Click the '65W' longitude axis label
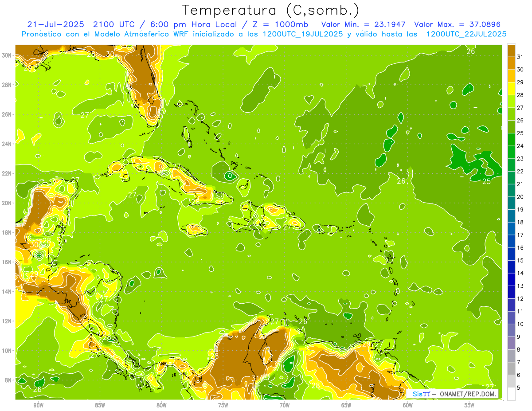The height and width of the screenshot is (411, 532). coord(346,405)
